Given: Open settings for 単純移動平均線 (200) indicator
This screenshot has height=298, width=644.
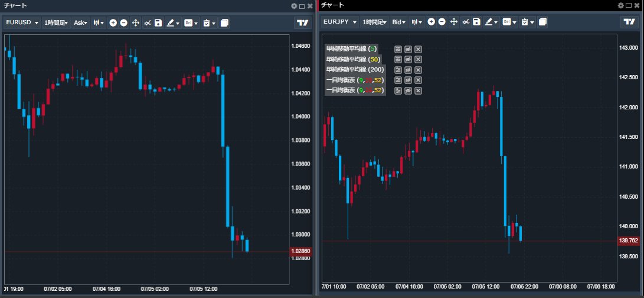Looking at the screenshot, I should click(x=398, y=70).
